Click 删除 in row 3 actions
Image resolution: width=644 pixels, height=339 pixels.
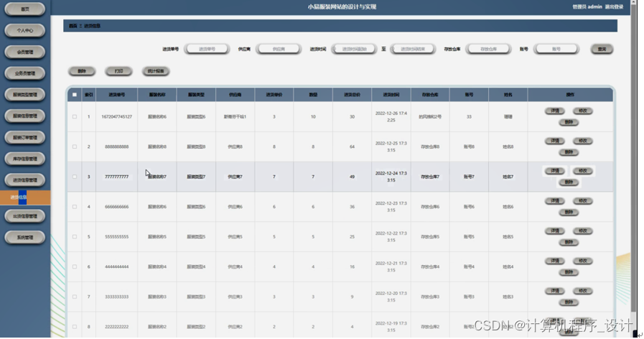pos(569,182)
